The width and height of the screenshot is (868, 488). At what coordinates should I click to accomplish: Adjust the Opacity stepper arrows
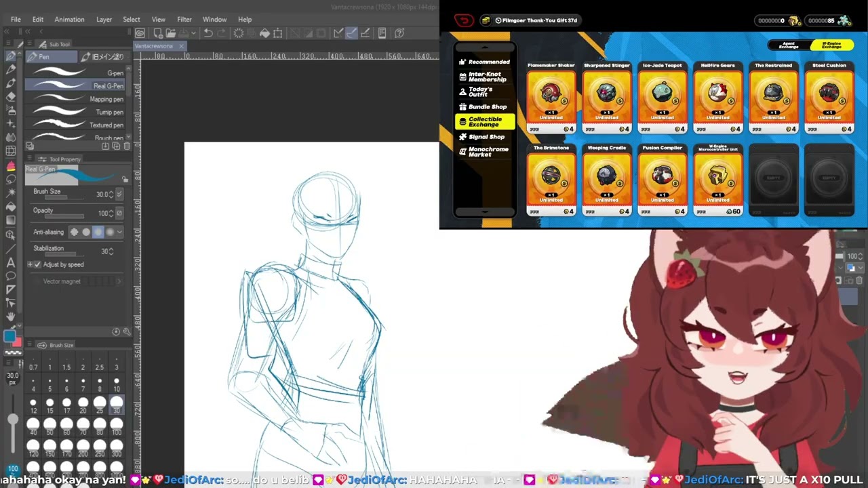111,213
